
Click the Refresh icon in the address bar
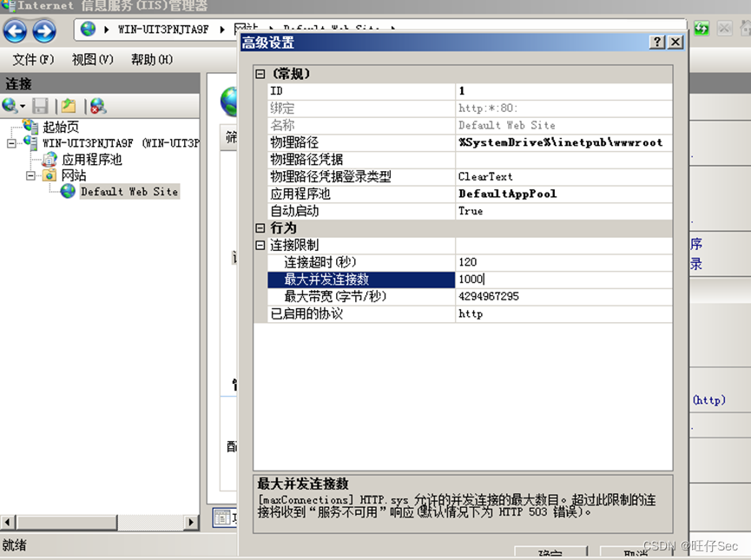[x=700, y=29]
